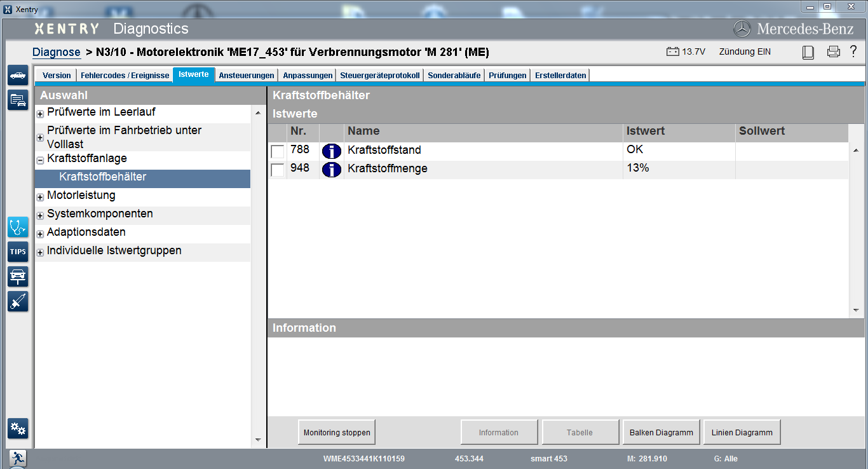
Task: Click the Mercedes-Benz star logo
Action: 742,29
